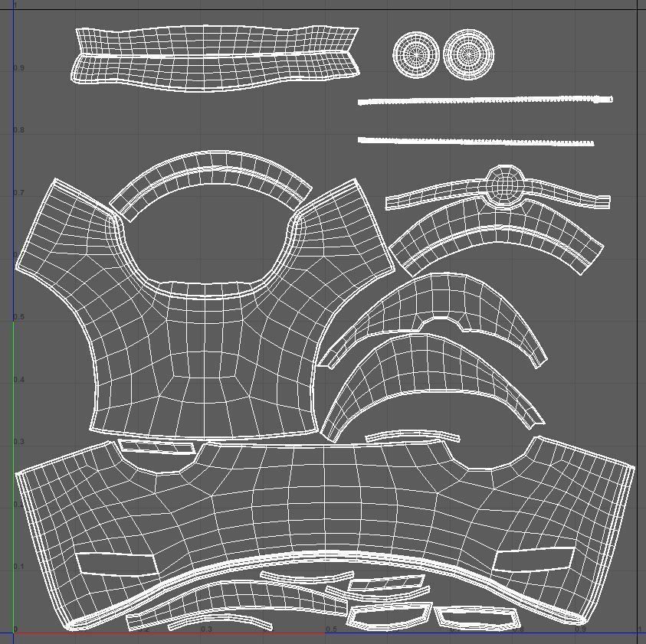The width and height of the screenshot is (646, 644).
Task: Click the horizontal axis label 0.5
Action: [x=331, y=629]
